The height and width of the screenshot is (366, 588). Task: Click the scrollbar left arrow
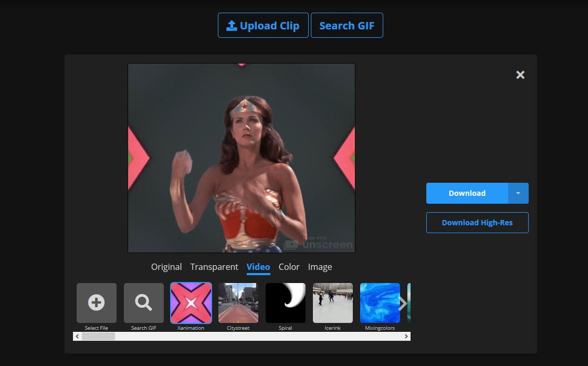tap(77, 337)
